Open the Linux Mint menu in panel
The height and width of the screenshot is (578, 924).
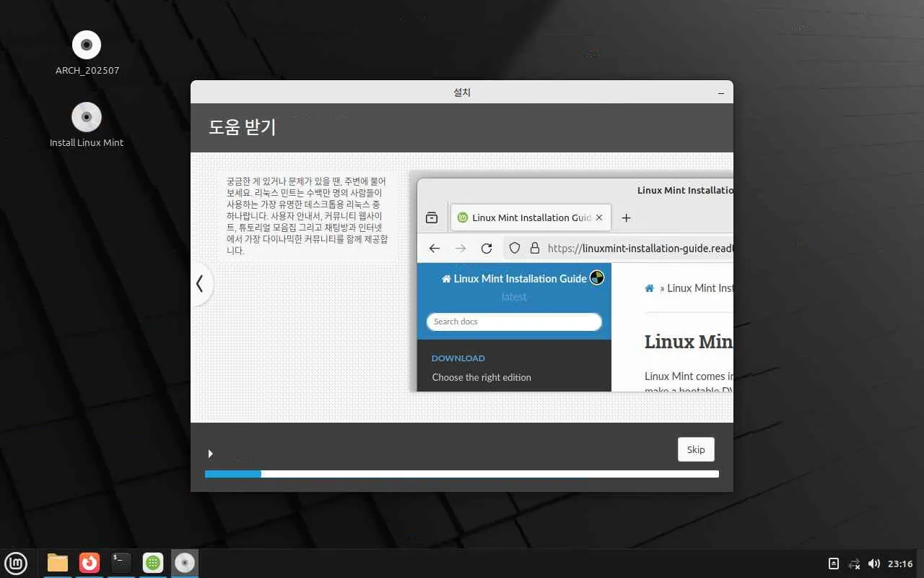coord(16,563)
